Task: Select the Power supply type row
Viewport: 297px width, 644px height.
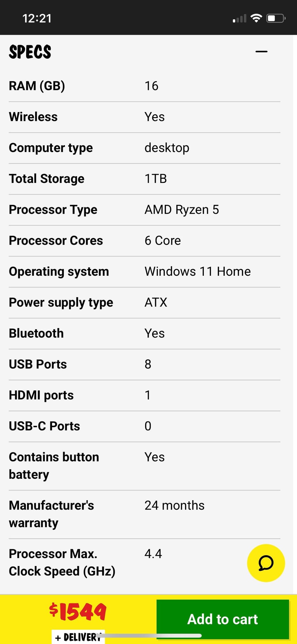Action: [x=145, y=302]
